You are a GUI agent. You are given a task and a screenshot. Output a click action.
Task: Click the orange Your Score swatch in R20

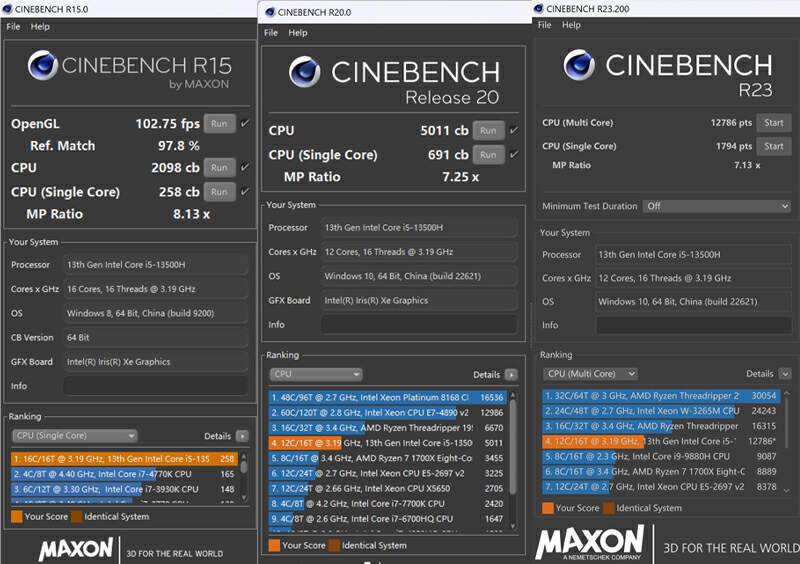274,545
